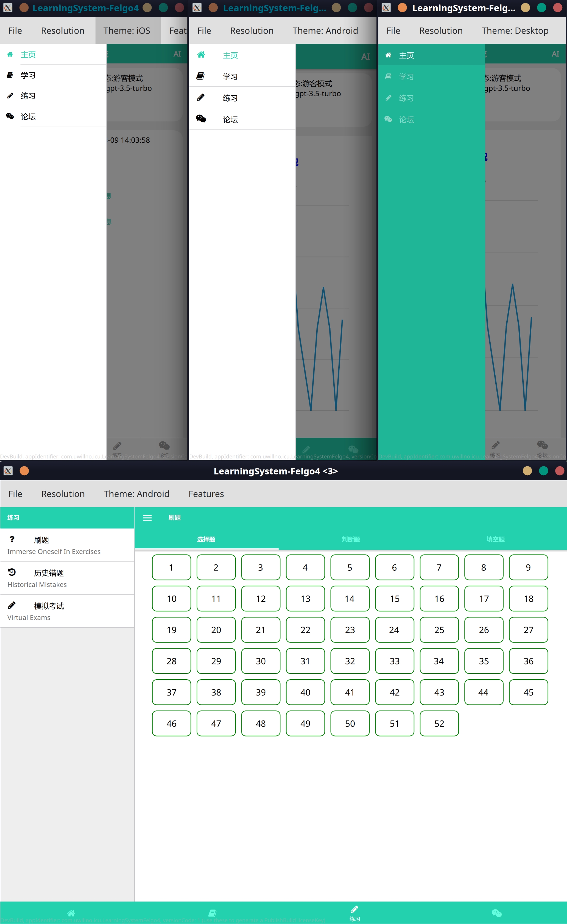Open the Features menu
Screen dimensions: 567x924
pyautogui.click(x=206, y=494)
